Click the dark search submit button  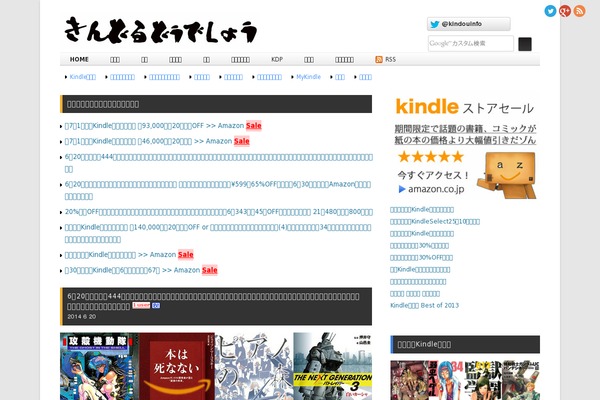(525, 44)
